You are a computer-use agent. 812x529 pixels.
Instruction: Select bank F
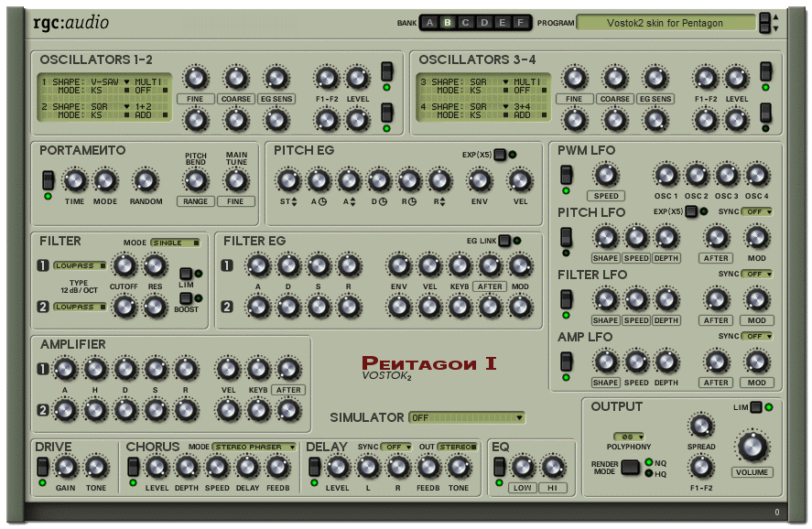[x=521, y=23]
